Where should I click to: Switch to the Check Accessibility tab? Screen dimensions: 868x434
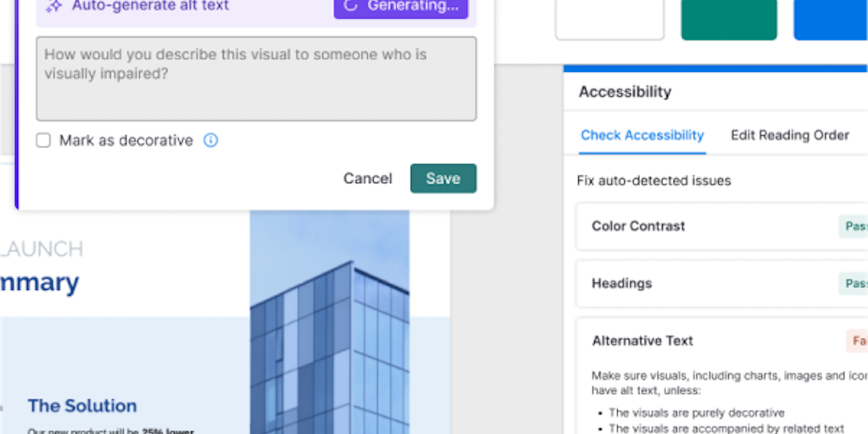tap(642, 135)
